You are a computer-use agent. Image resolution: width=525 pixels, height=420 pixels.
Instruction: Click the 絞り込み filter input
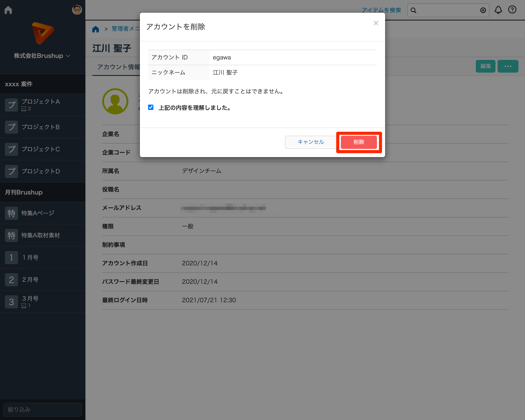click(43, 410)
